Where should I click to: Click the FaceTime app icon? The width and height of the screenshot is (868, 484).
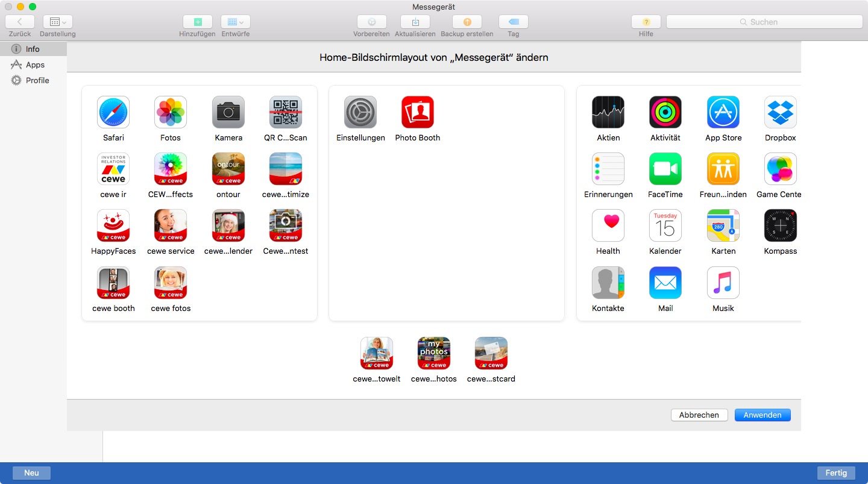[665, 169]
